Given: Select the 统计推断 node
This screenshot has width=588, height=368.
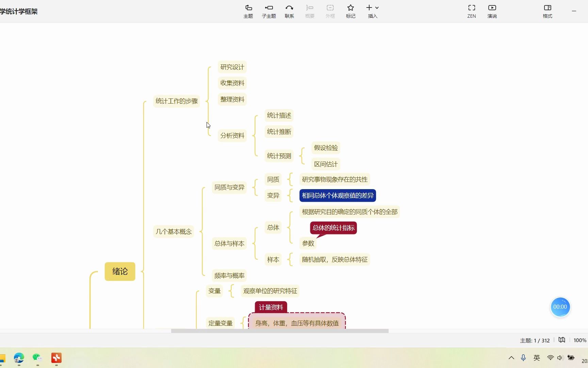Looking at the screenshot, I should 279,132.
